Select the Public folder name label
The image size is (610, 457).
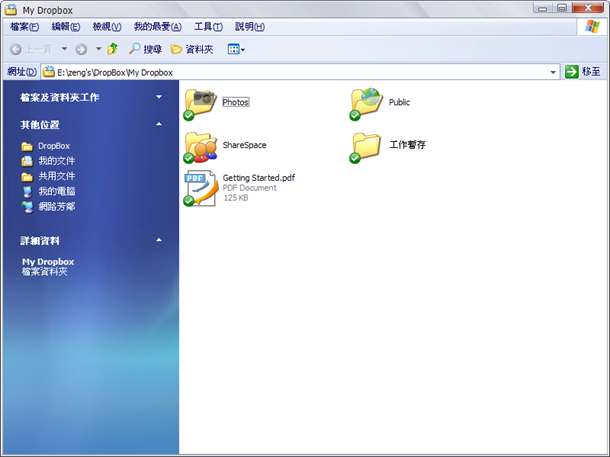[399, 102]
